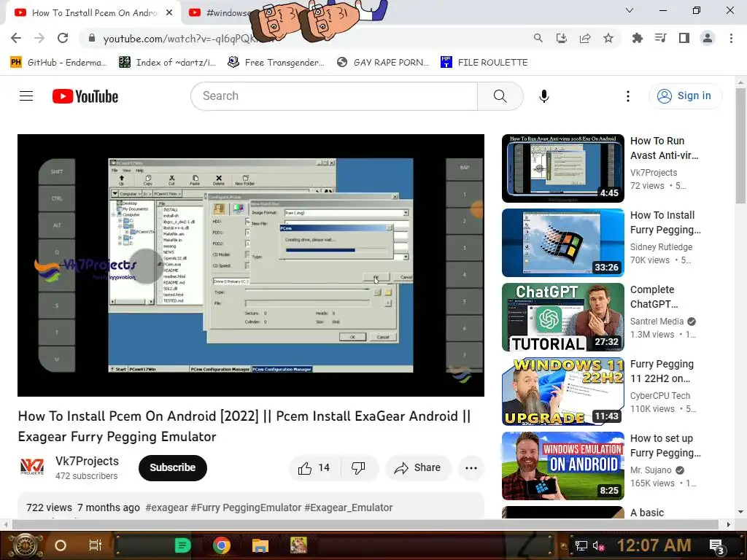The height and width of the screenshot is (560, 747).
Task: Bookmark this page with star icon
Action: coord(608,38)
